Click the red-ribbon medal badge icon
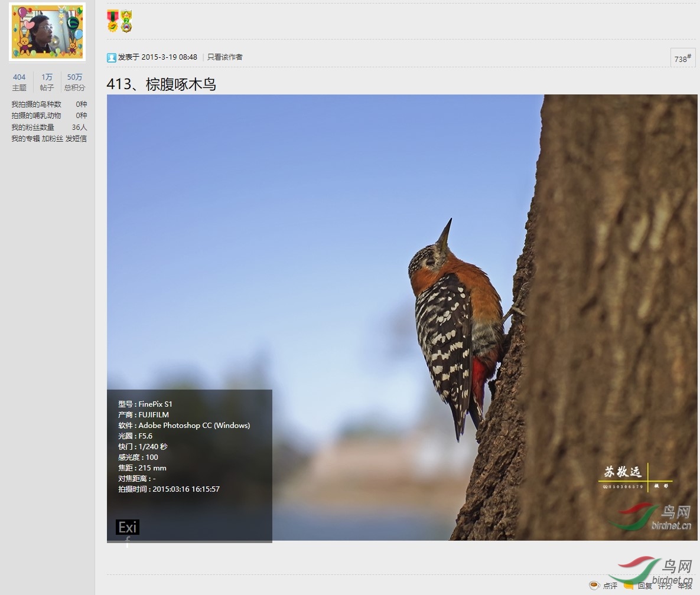 click(x=112, y=21)
